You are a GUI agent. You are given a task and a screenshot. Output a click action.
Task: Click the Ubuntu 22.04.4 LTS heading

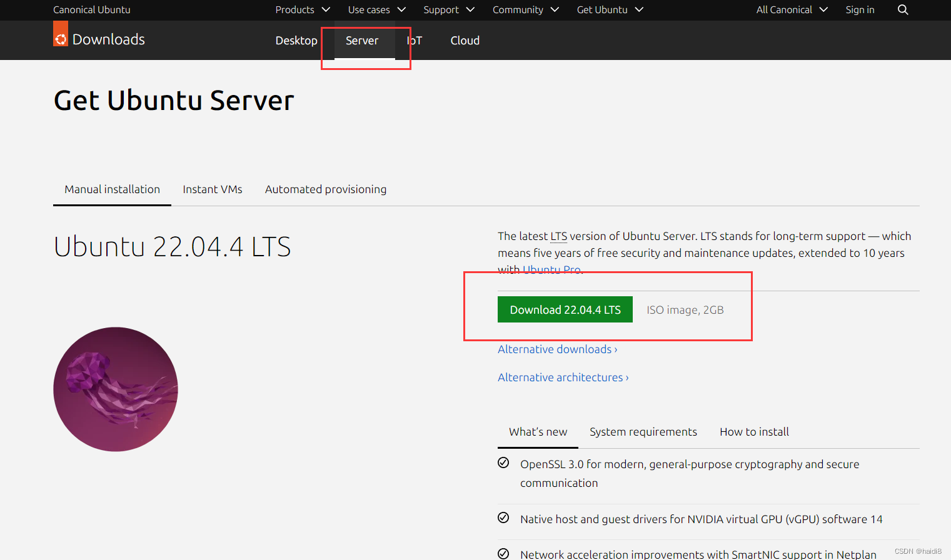point(173,247)
